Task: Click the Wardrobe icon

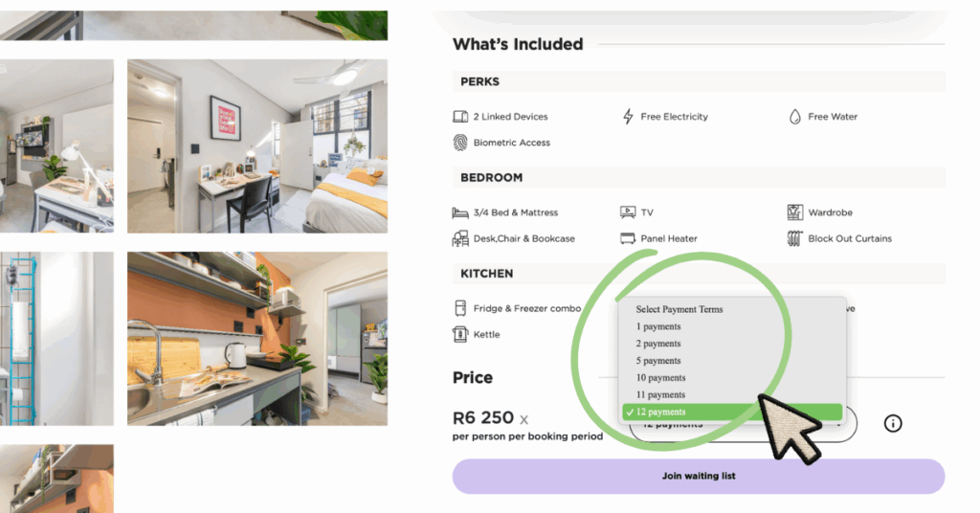Action: [794, 212]
